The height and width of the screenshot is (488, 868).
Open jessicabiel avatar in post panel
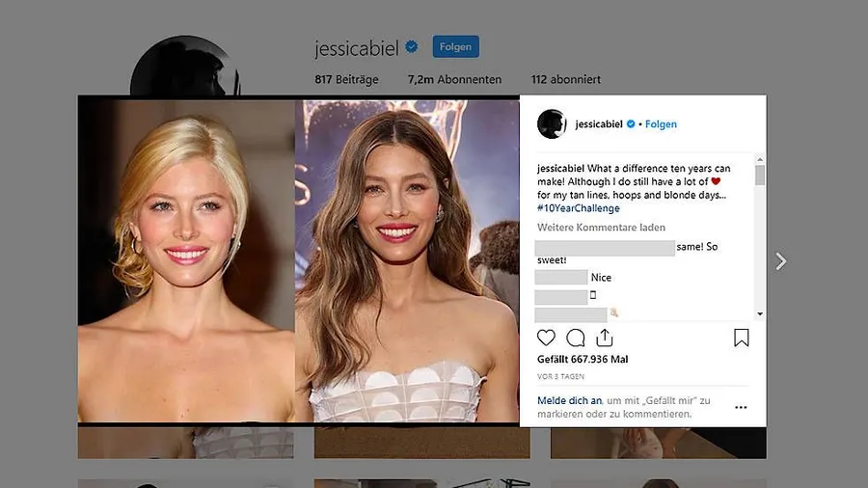(x=552, y=124)
